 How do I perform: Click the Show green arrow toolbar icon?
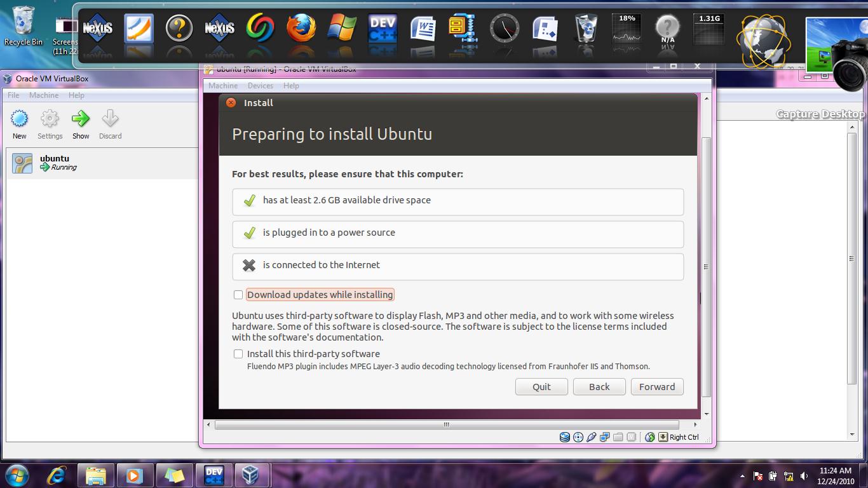[81, 119]
